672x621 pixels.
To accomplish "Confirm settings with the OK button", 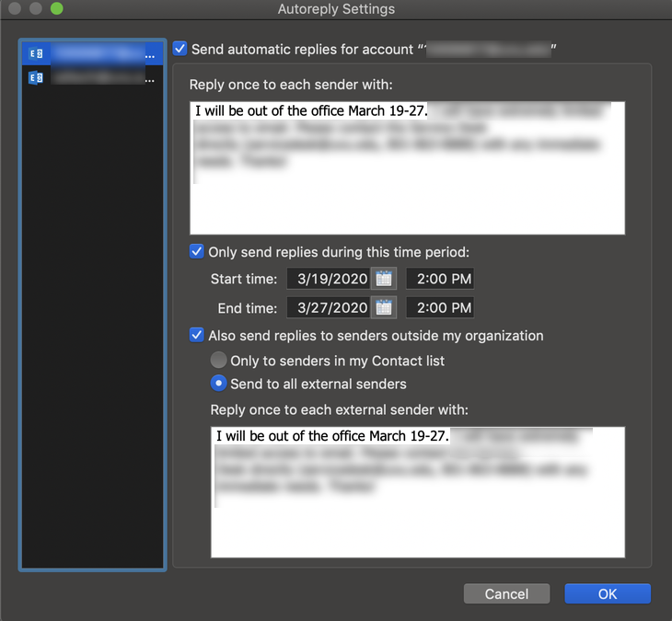I will (x=608, y=593).
